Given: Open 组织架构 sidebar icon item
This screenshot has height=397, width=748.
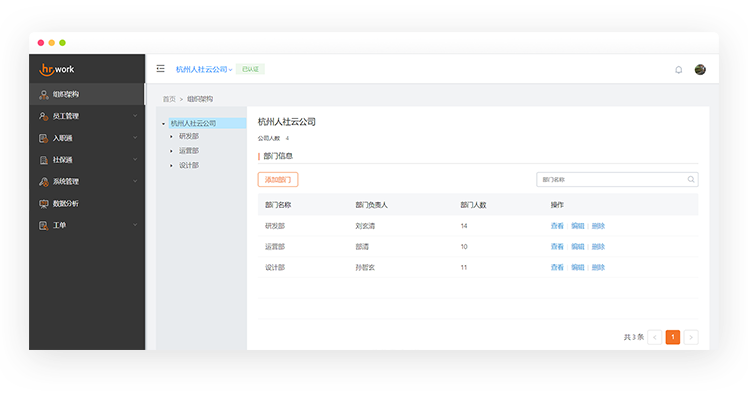Looking at the screenshot, I should click(44, 94).
